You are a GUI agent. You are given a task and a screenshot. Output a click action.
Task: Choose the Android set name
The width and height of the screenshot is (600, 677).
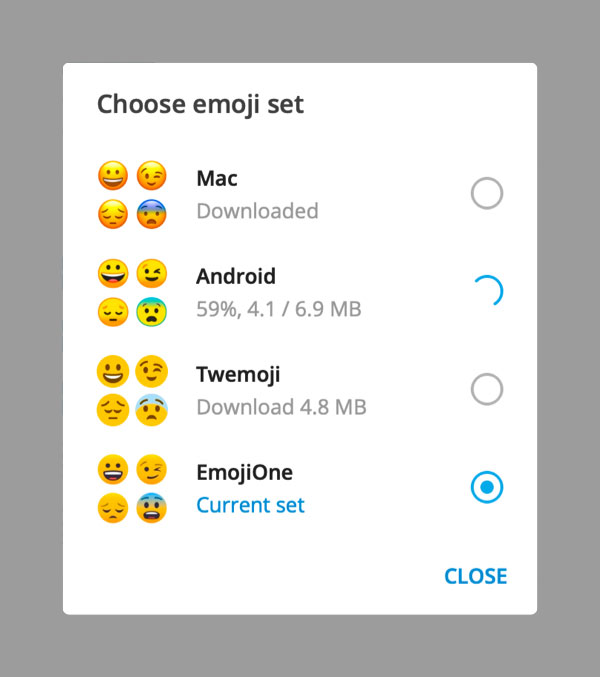pos(236,276)
